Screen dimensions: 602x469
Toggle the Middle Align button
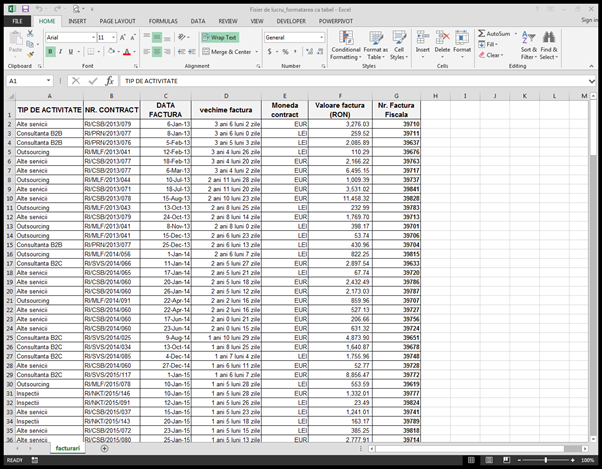tap(157, 37)
